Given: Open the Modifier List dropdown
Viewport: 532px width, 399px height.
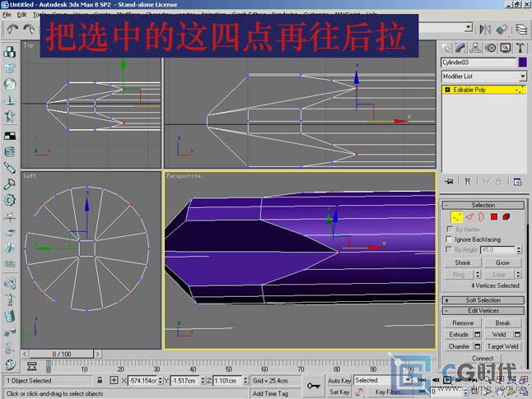Looking at the screenshot, I should [484, 77].
